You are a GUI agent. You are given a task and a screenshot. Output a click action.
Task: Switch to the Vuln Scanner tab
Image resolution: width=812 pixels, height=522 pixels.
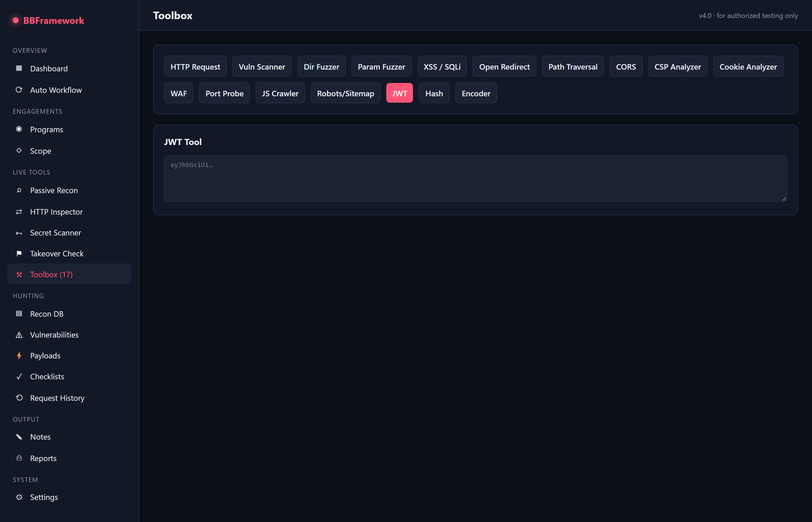(262, 66)
